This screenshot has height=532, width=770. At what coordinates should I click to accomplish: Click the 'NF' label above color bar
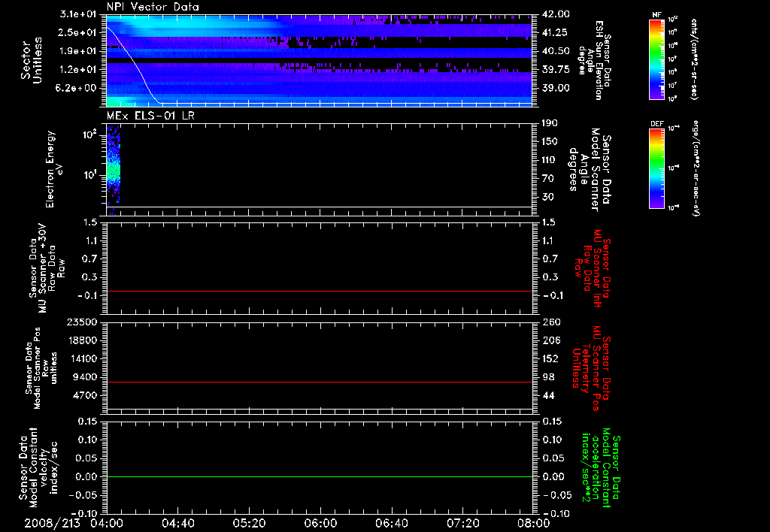tap(656, 15)
